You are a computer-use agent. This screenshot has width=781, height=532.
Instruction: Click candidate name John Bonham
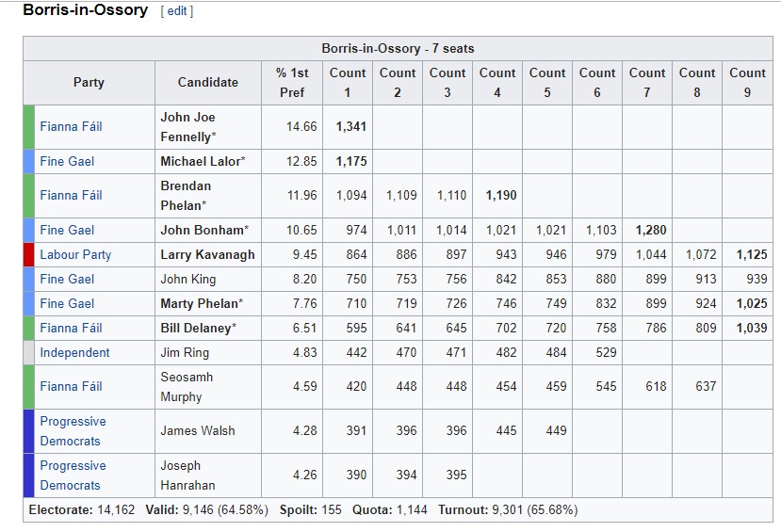click(x=204, y=231)
